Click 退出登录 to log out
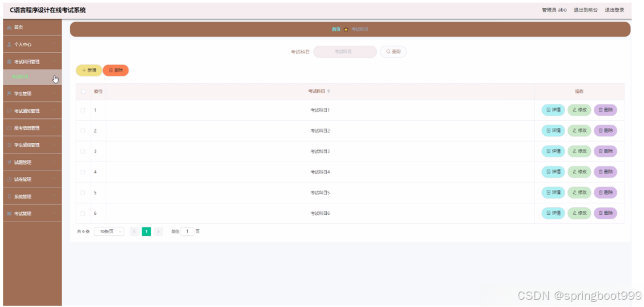 click(615, 10)
